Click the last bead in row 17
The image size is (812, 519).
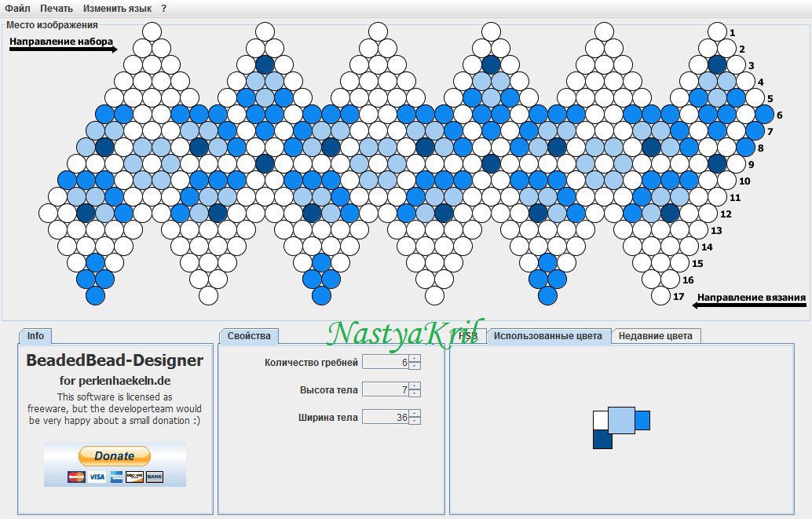tap(660, 296)
